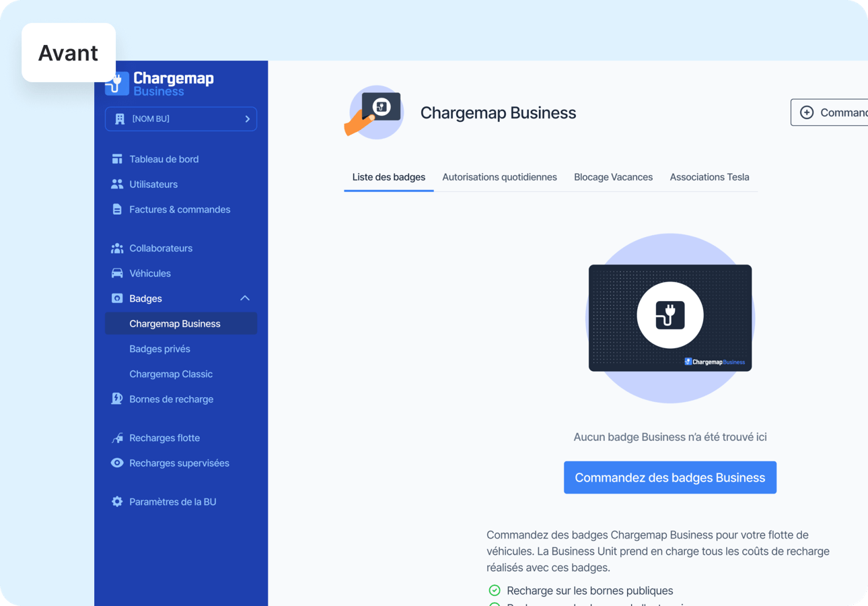Click the Recharges flotte plug icon
Viewport: 868px width, 606px height.
(117, 438)
